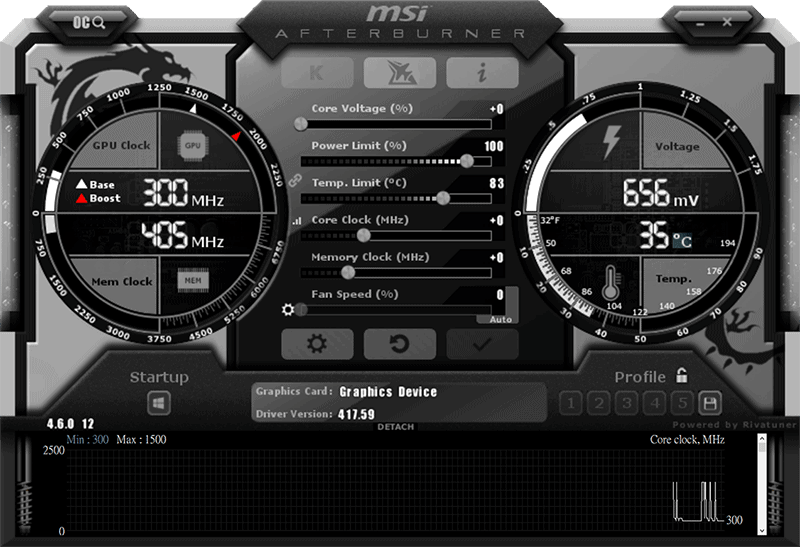Image resolution: width=800 pixels, height=547 pixels.
Task: Click the Kombustor K button
Action: (x=317, y=72)
